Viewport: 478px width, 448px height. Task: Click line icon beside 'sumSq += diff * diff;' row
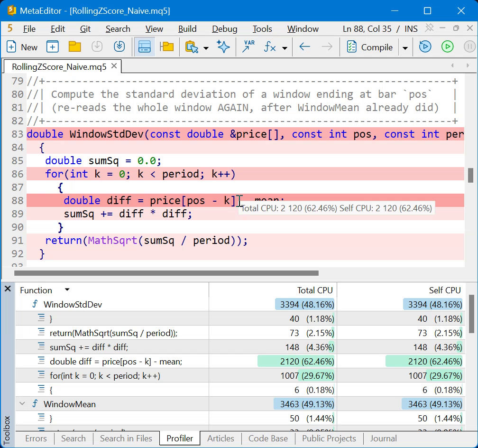point(41,346)
